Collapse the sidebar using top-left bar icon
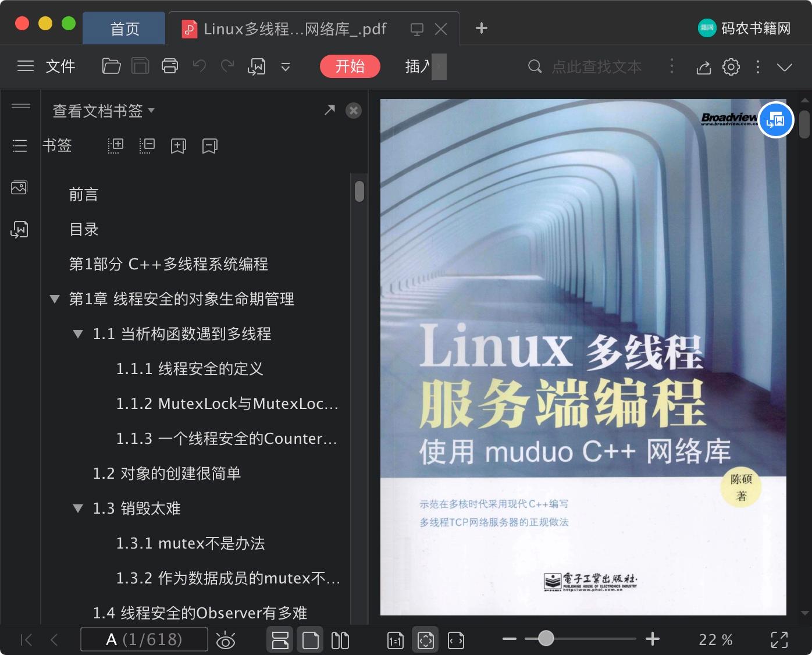812x655 pixels. (x=20, y=106)
